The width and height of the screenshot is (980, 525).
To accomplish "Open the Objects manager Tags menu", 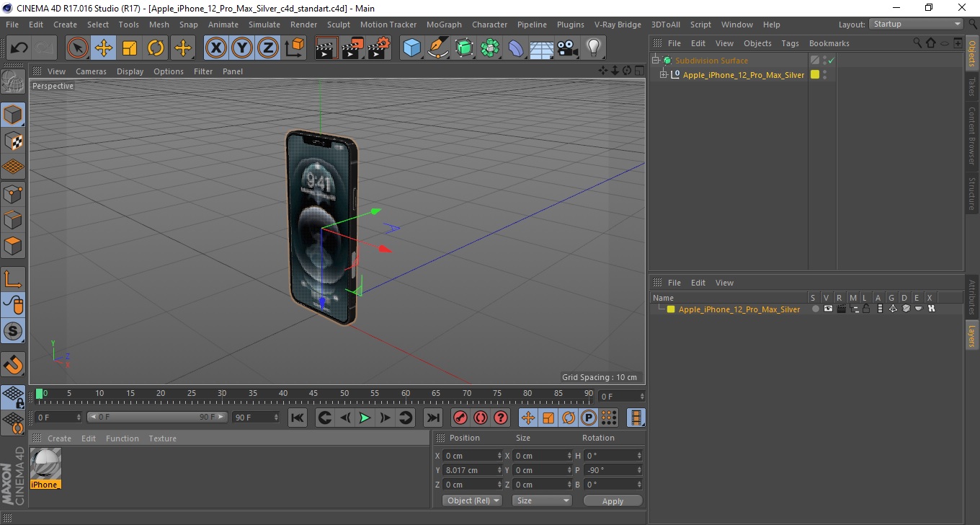I will click(790, 43).
